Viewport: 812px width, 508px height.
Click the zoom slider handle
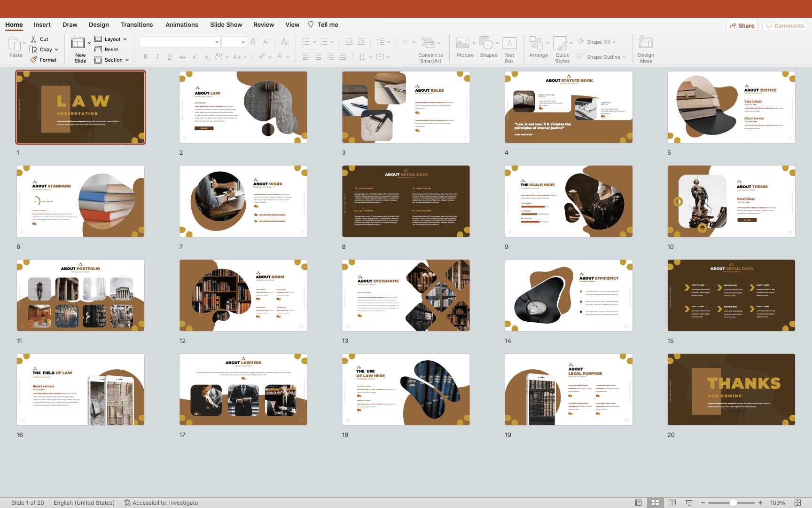point(733,502)
